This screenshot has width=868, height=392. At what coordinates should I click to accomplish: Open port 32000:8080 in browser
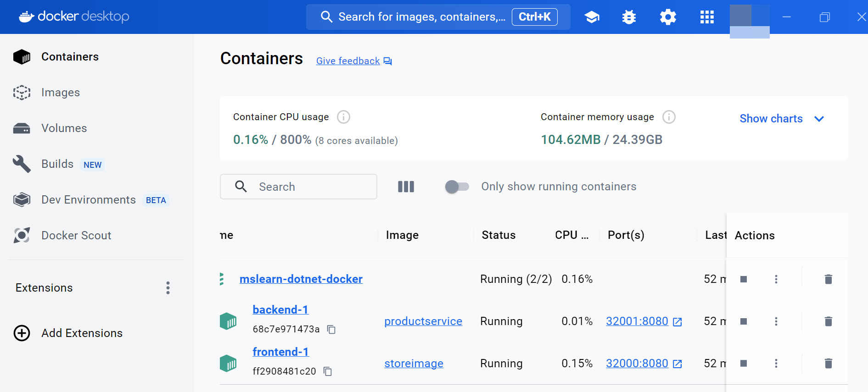(x=644, y=364)
